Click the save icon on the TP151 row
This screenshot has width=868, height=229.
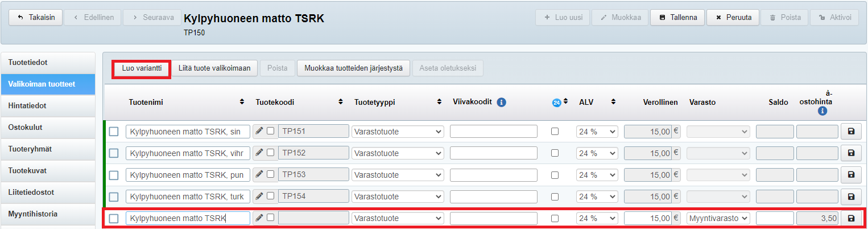pyautogui.click(x=851, y=132)
